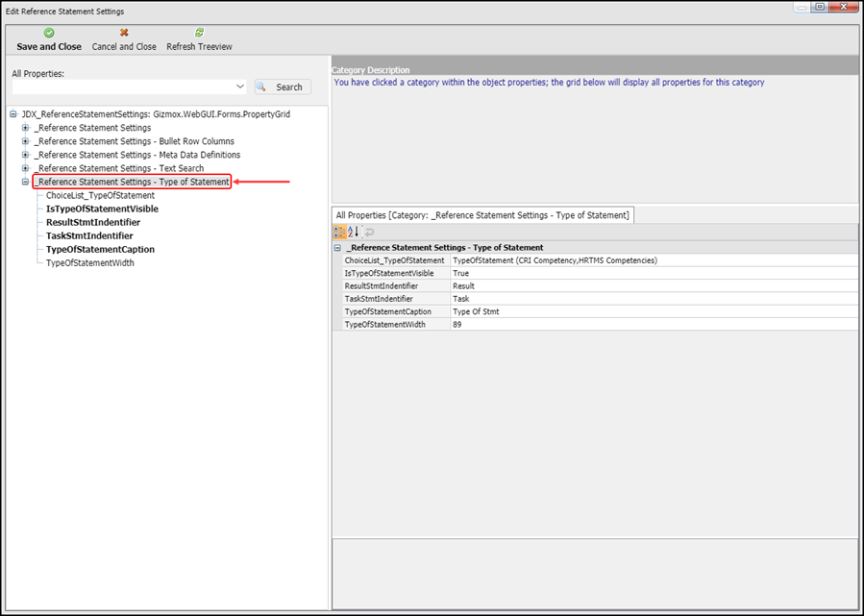The width and height of the screenshot is (864, 616).
Task: Select the Alphabetical sort icon in property grid
Action: (354, 232)
